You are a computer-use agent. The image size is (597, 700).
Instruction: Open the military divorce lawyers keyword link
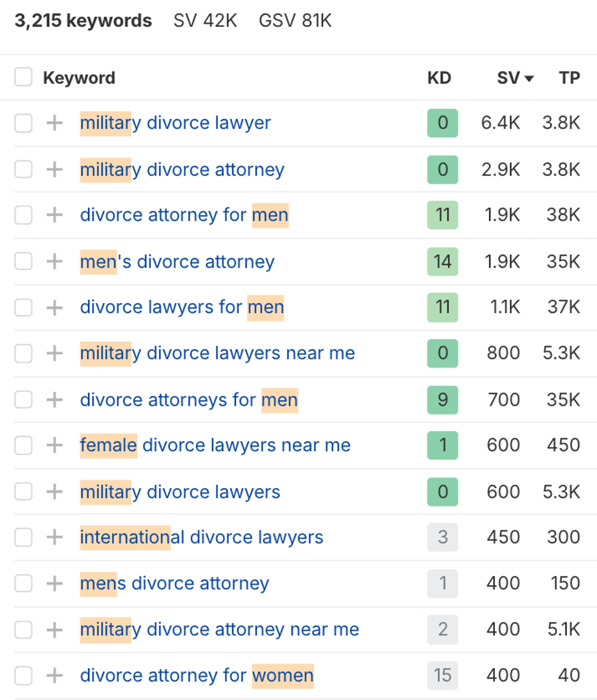tap(180, 492)
